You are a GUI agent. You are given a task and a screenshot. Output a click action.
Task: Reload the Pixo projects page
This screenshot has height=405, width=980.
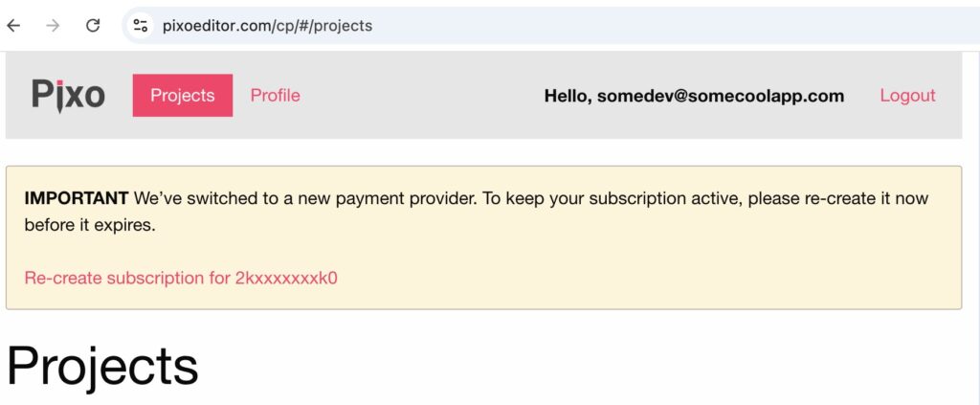point(93,26)
